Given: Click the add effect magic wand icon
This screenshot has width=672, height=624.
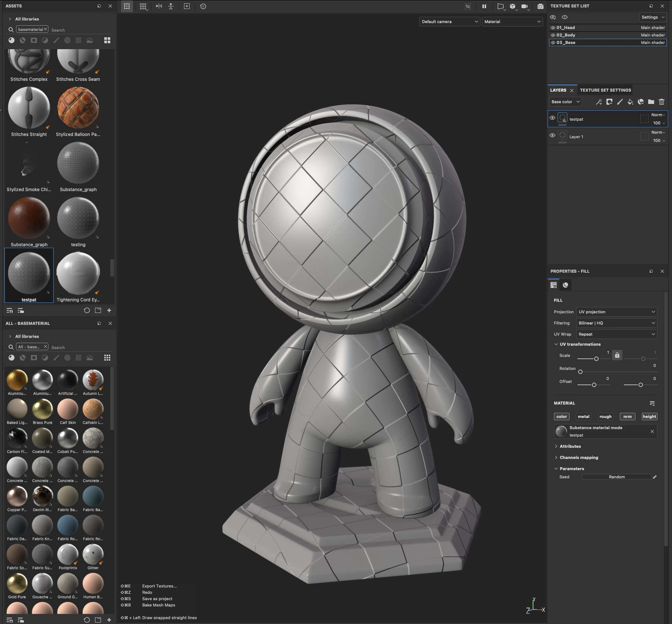Looking at the screenshot, I should pos(599,102).
